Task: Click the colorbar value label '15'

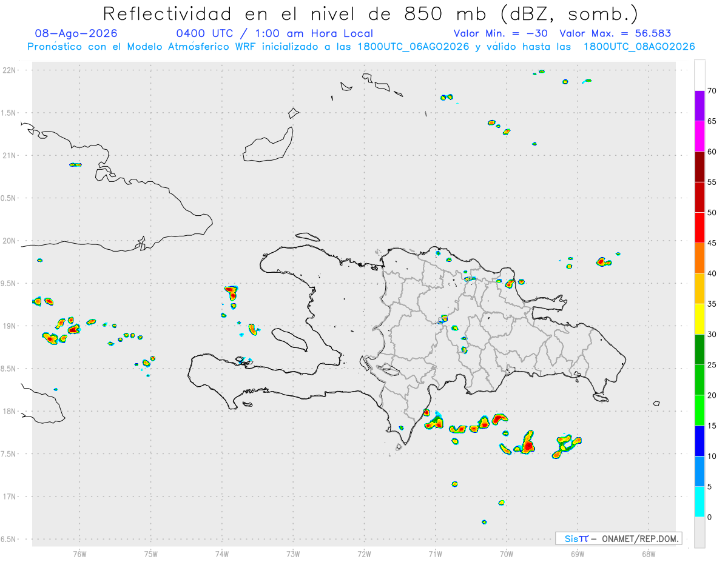Action: [712, 426]
